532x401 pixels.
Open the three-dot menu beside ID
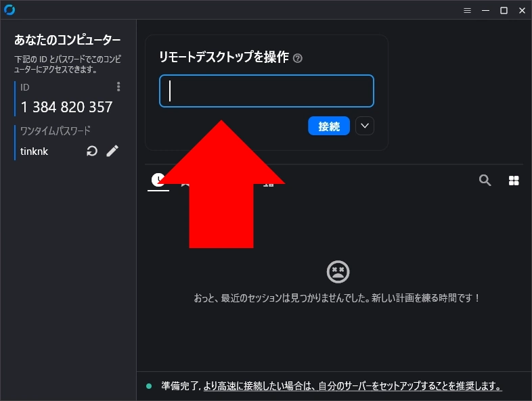[x=118, y=87]
